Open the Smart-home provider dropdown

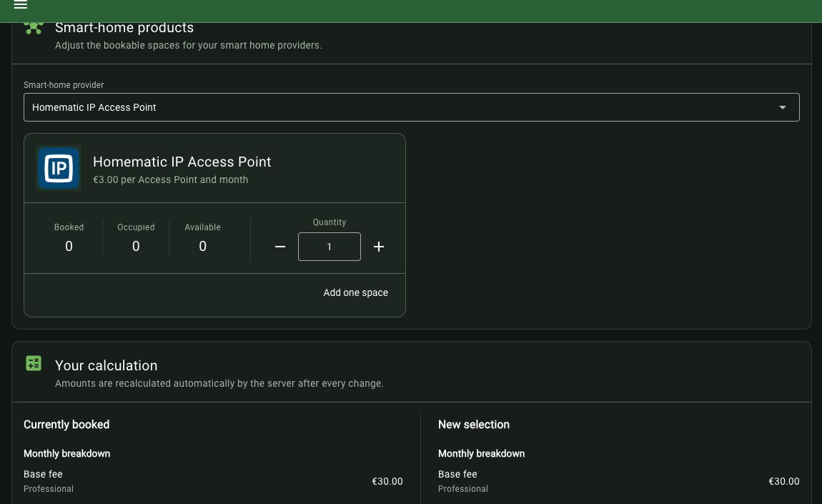pos(412,107)
